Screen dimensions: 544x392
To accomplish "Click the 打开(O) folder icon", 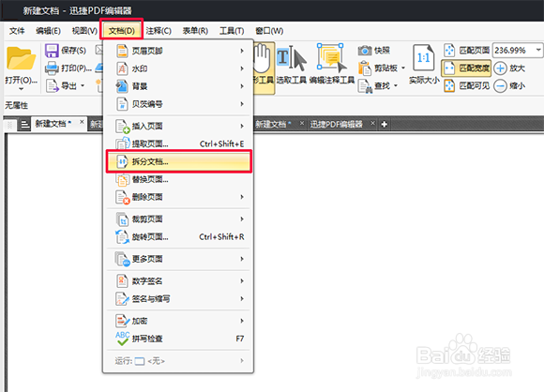I will 22,58.
